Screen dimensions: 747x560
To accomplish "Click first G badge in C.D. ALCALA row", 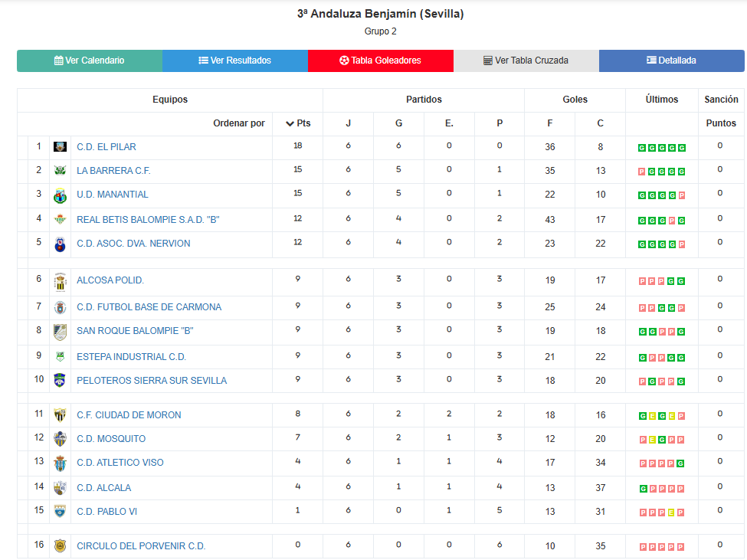I will click(643, 489).
